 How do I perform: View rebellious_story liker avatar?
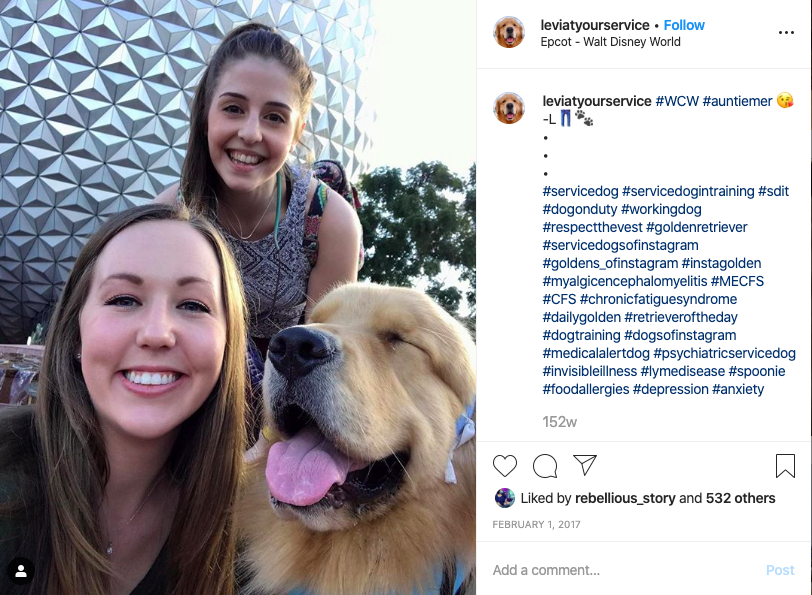(x=504, y=498)
